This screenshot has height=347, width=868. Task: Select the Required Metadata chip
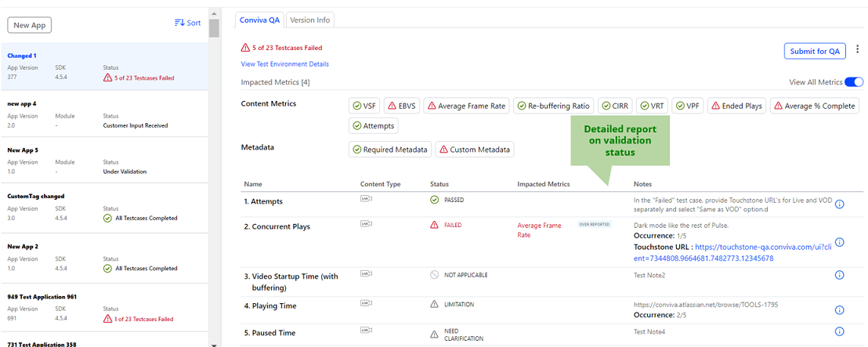tap(391, 150)
